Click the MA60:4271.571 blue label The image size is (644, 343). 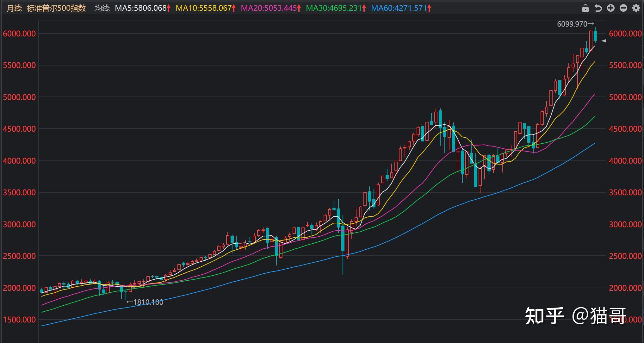click(x=399, y=8)
